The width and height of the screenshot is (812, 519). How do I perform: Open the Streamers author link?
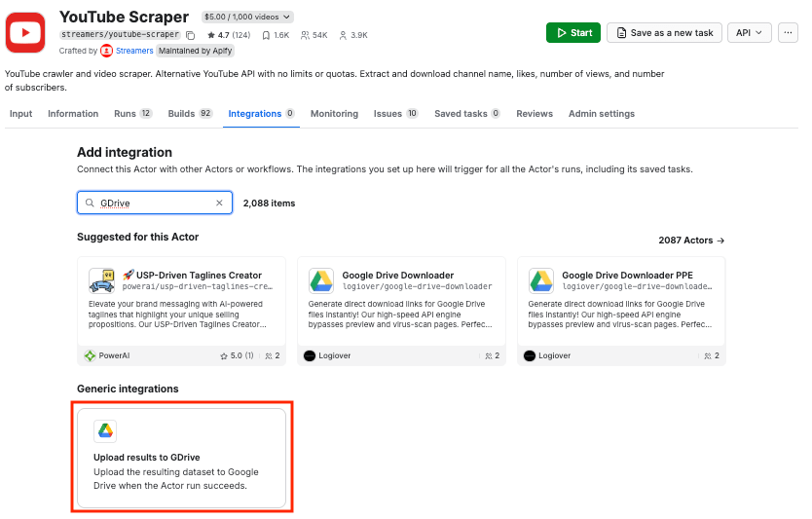tap(134, 51)
